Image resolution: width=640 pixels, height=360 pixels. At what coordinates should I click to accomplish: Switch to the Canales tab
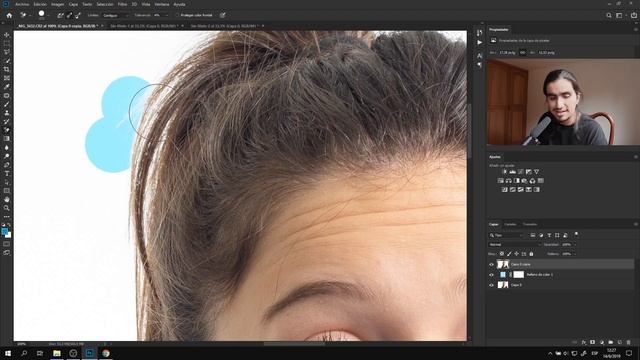(x=510, y=224)
